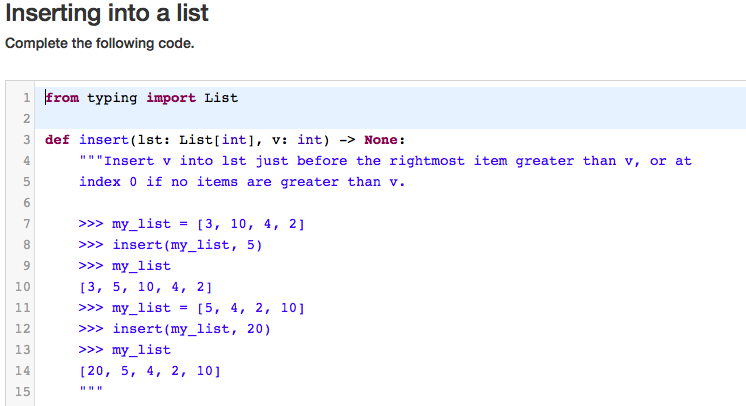
Task: Click the 'Inserting into a list' heading
Action: click(x=107, y=13)
